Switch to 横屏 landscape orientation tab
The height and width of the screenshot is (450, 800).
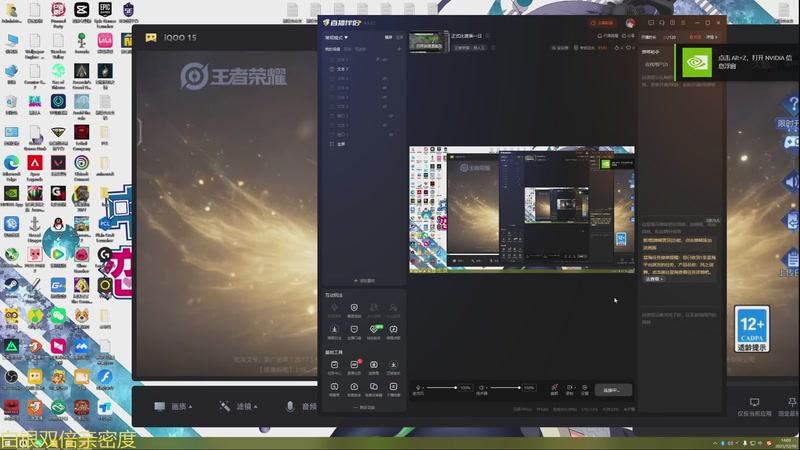[x=388, y=37]
